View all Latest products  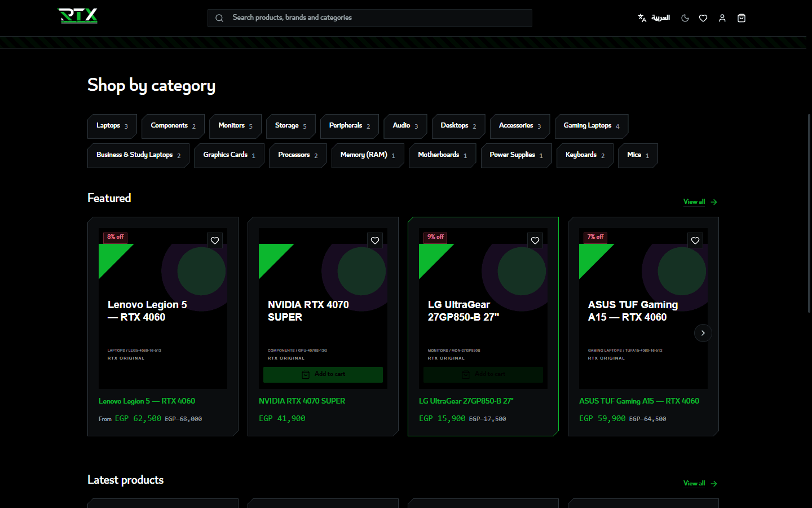point(700,483)
